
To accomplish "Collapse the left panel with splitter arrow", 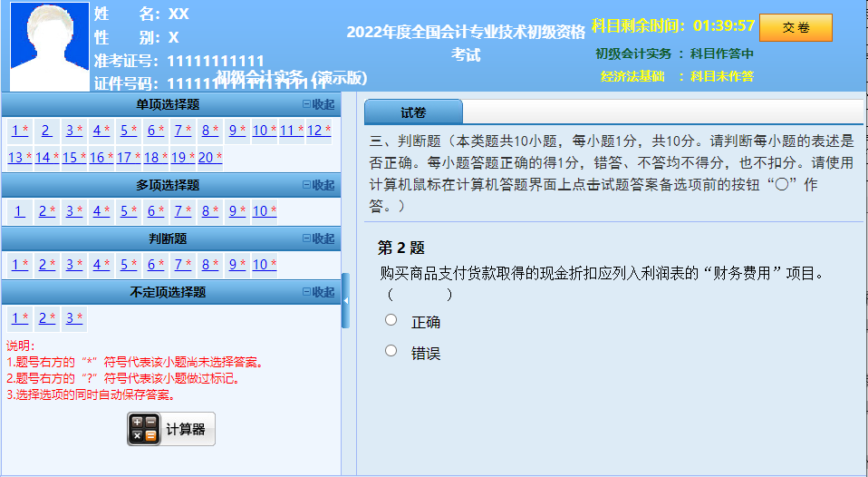I will click(x=345, y=300).
